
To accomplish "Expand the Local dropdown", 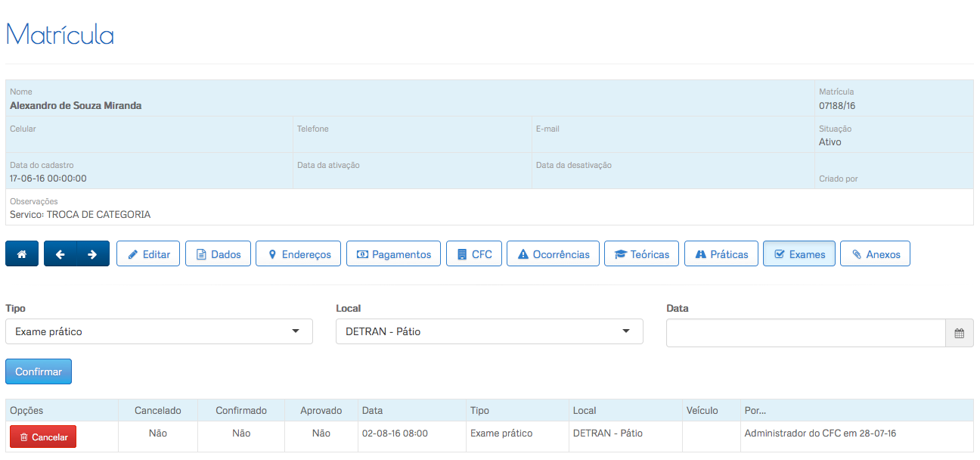I will point(489,331).
